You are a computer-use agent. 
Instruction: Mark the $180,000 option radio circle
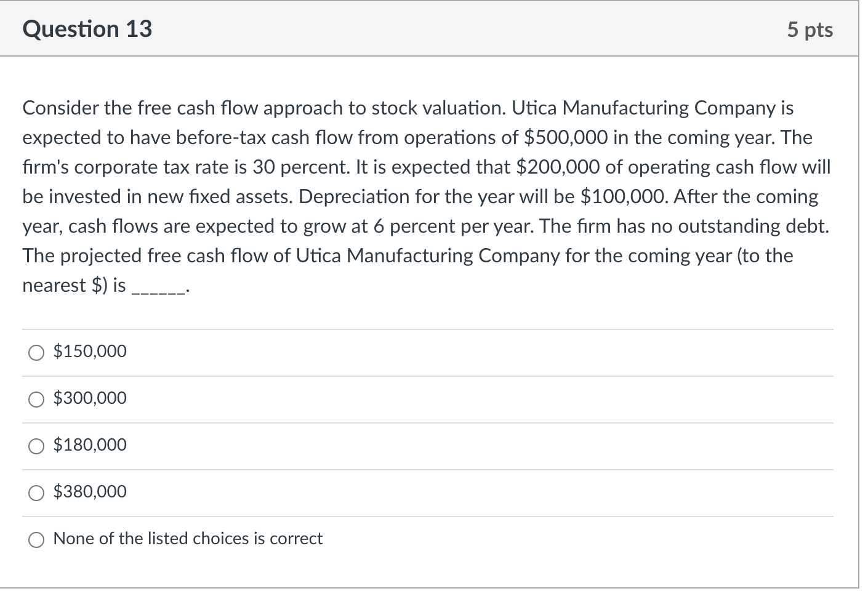36,446
